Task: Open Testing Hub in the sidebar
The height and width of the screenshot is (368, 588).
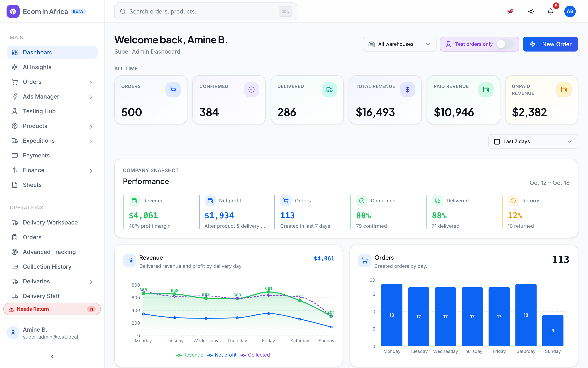Action: pyautogui.click(x=52, y=111)
